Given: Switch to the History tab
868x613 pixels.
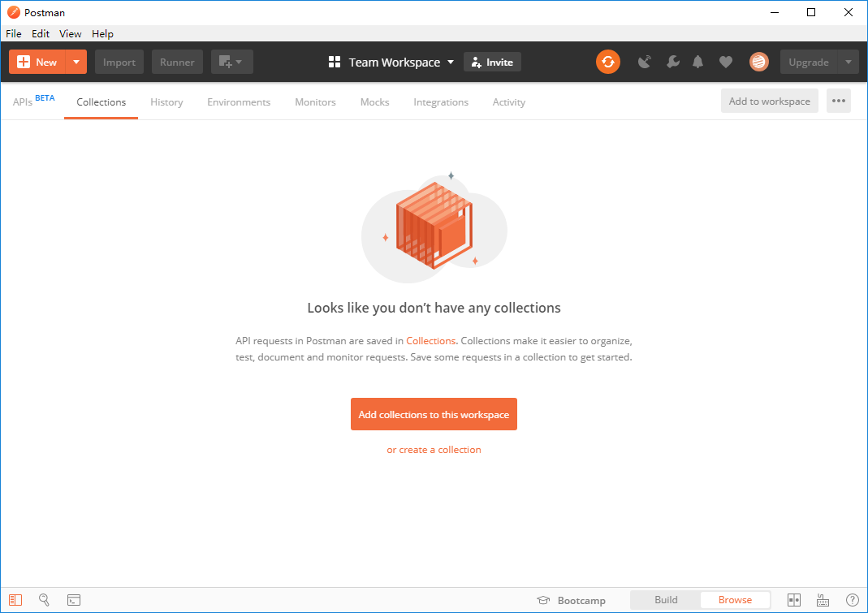Looking at the screenshot, I should point(166,101).
